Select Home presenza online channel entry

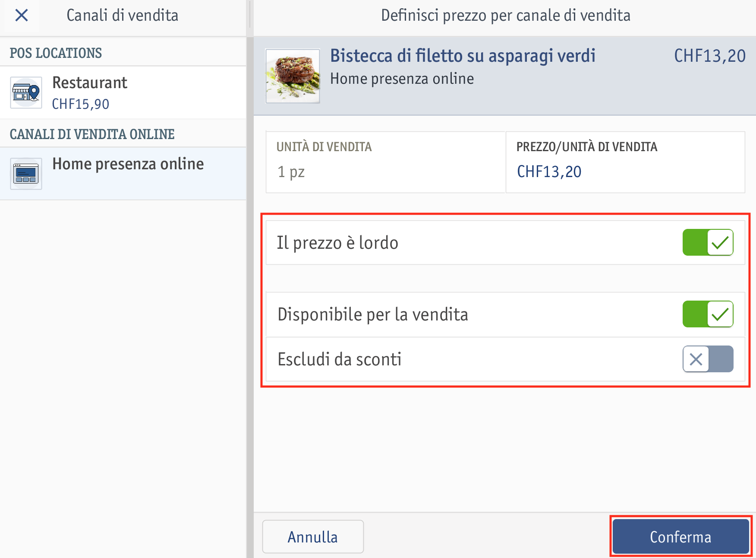[x=123, y=174]
